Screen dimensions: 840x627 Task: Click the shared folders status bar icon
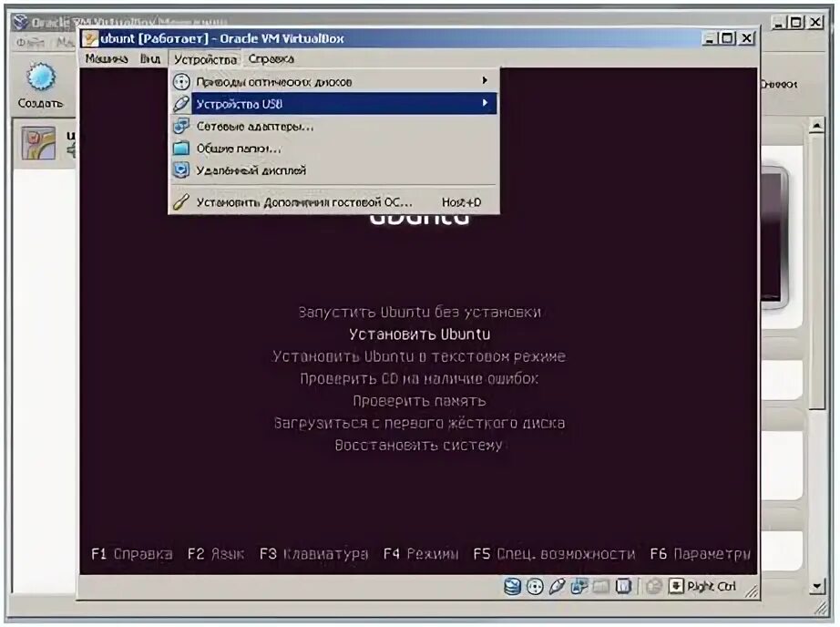[601, 587]
